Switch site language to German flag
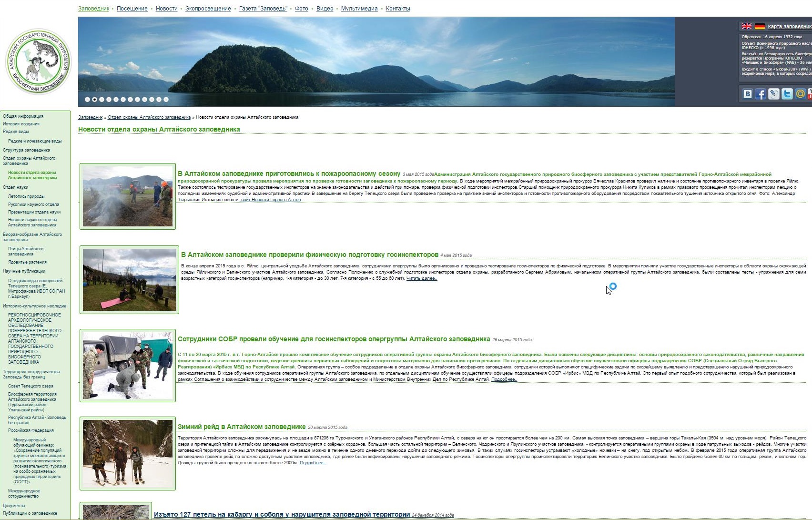 click(x=760, y=26)
